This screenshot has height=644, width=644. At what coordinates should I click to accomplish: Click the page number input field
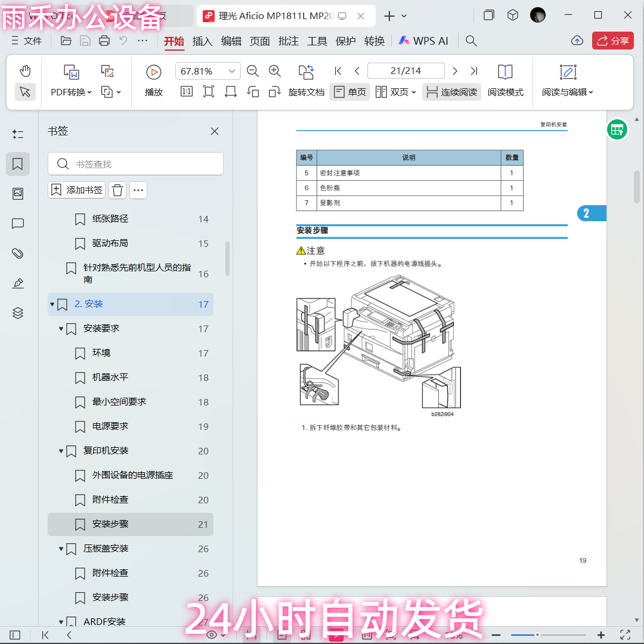coord(406,70)
